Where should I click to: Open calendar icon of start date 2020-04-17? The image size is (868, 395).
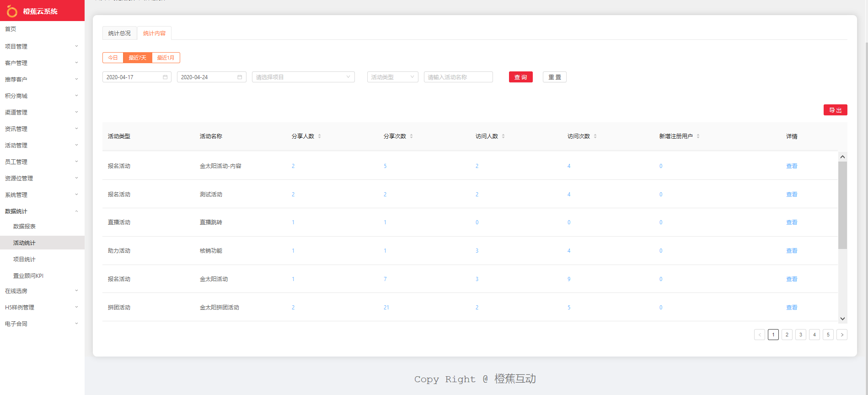click(165, 77)
